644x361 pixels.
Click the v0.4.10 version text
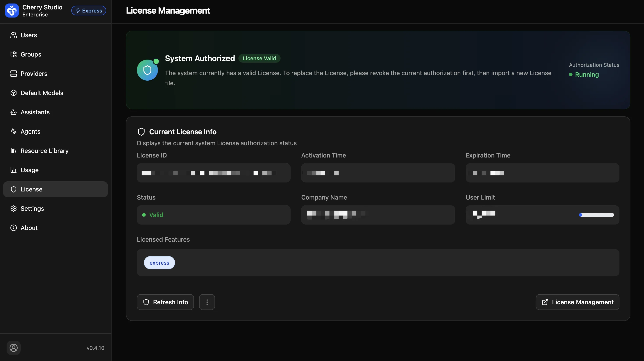(95, 348)
